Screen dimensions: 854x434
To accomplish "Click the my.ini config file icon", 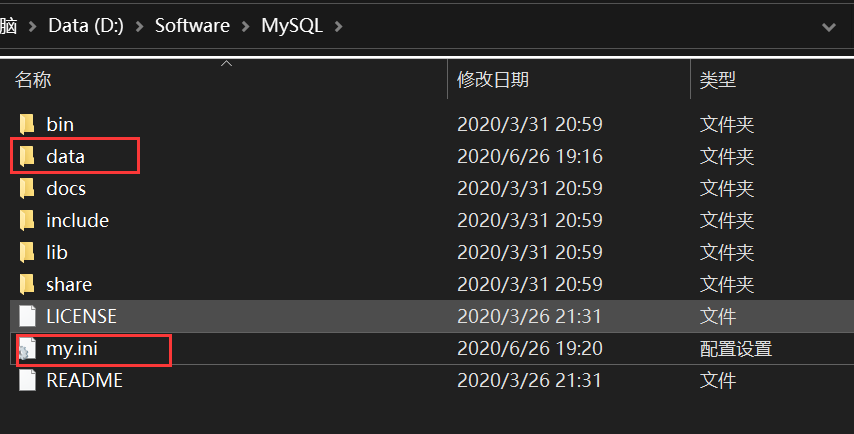I will point(27,349).
